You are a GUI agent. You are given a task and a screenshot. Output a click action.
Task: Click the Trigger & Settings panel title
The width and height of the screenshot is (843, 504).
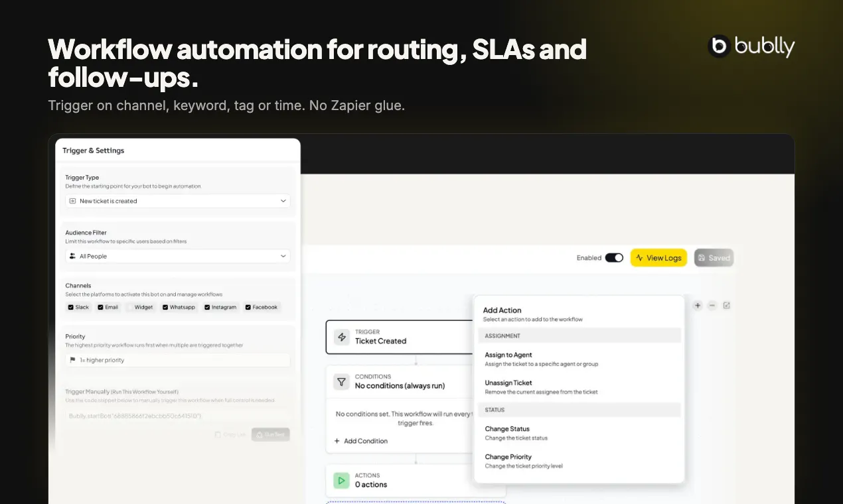(x=94, y=151)
